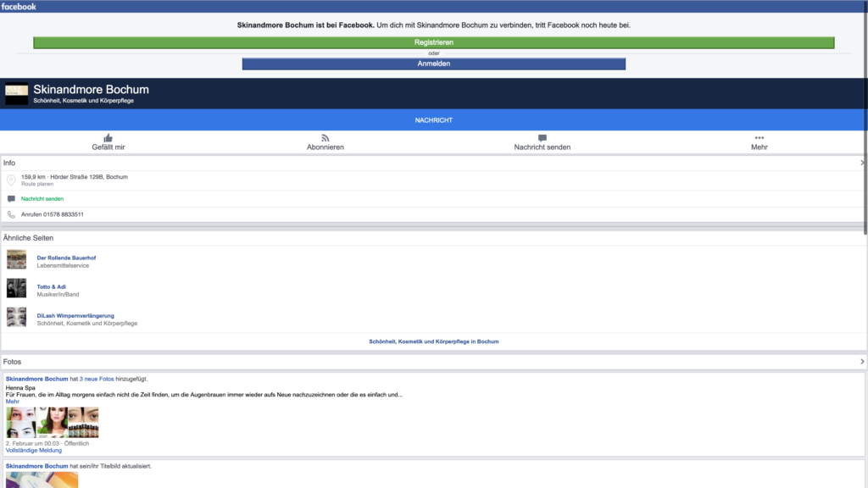
Task: Expand the Info section chevron
Action: tap(862, 163)
